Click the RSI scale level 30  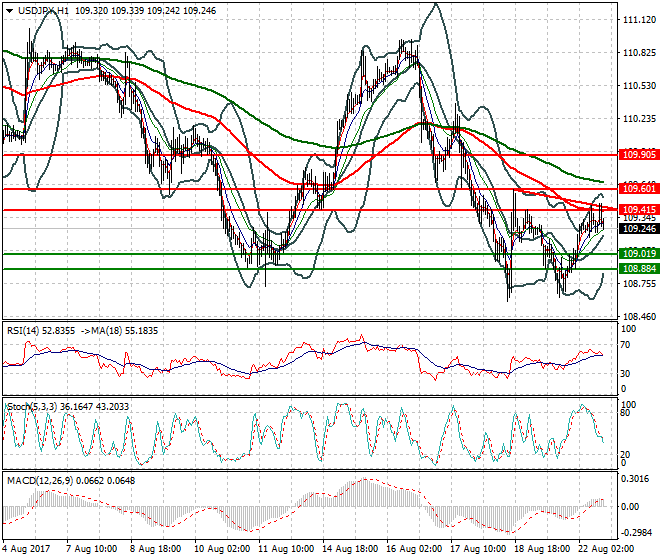pyautogui.click(x=626, y=373)
